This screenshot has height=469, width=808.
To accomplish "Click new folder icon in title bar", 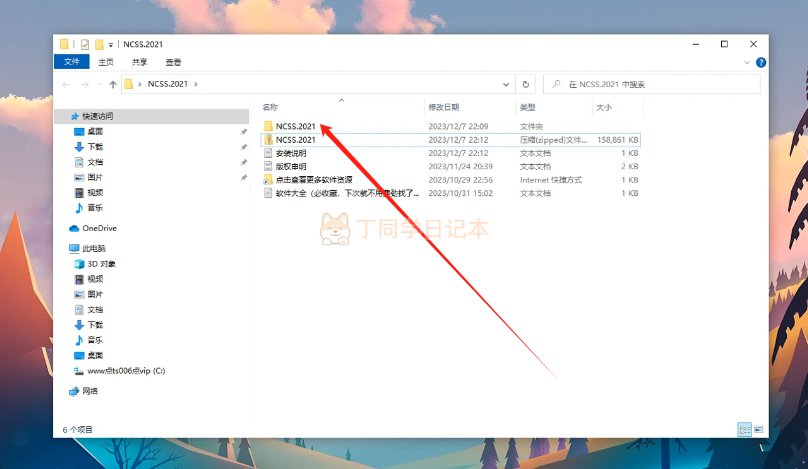I will click(x=99, y=44).
